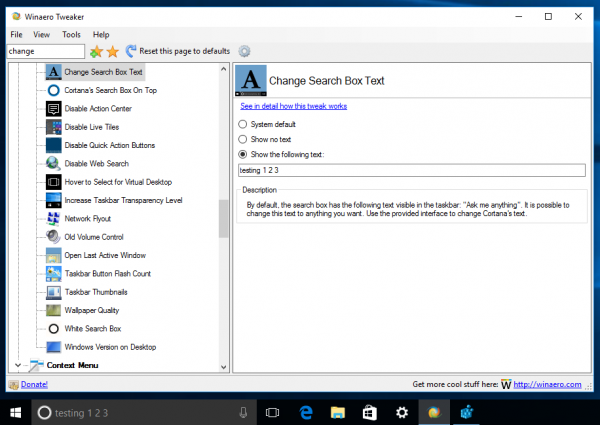Open the File menu

point(16,35)
